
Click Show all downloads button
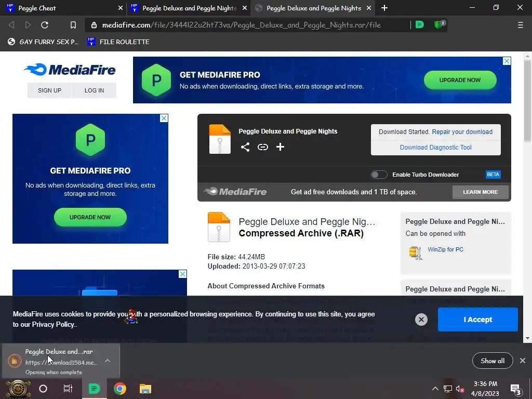pos(493,361)
